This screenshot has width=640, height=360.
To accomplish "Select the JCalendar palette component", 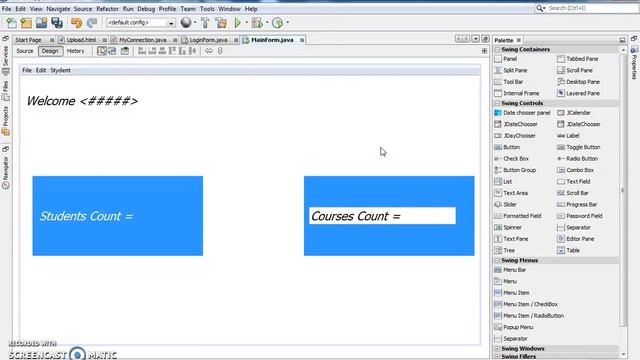I will [574, 113].
